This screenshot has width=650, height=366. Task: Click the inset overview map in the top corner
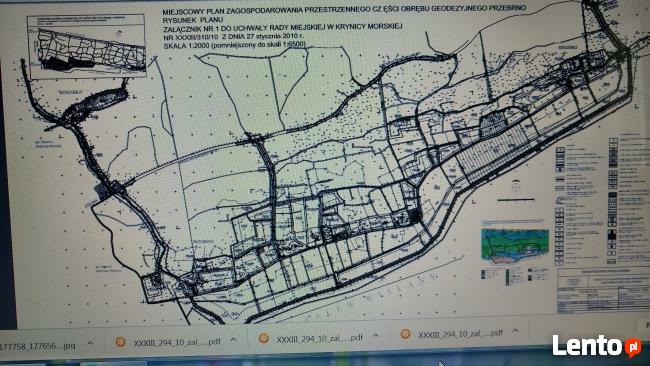86,46
